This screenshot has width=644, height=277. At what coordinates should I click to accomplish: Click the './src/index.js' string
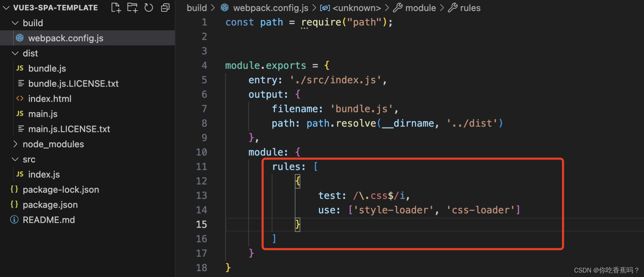click(335, 80)
